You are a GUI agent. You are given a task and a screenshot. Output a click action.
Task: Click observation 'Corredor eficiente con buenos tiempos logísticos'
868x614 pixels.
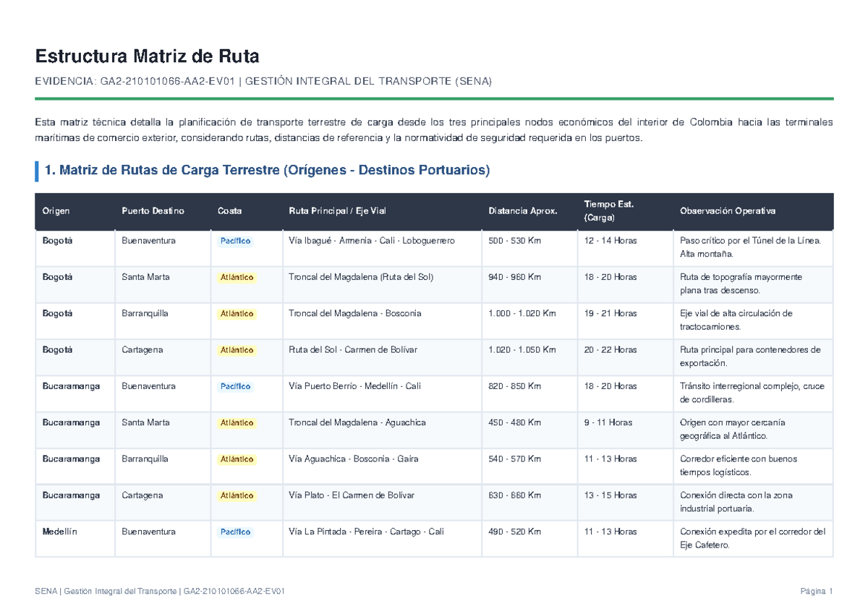tap(737, 465)
